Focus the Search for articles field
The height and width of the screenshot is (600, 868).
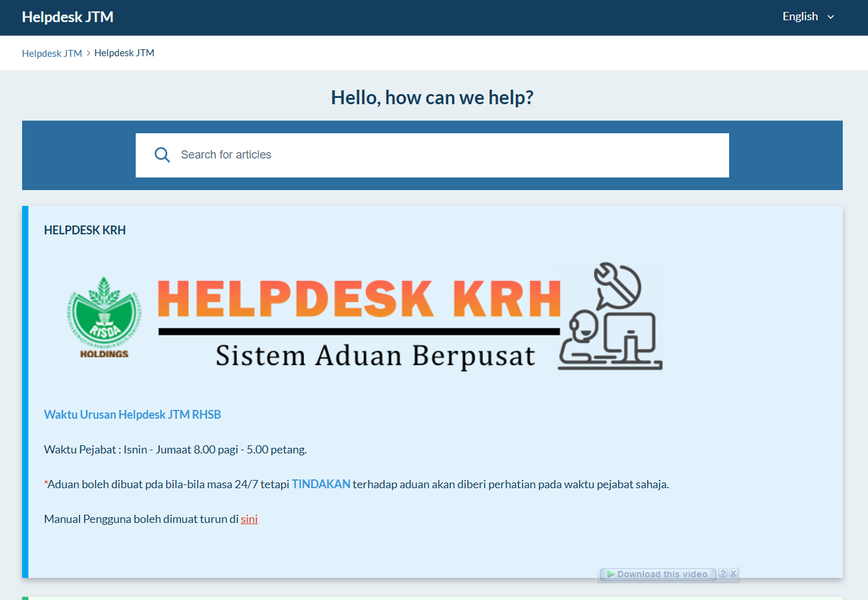click(x=432, y=155)
